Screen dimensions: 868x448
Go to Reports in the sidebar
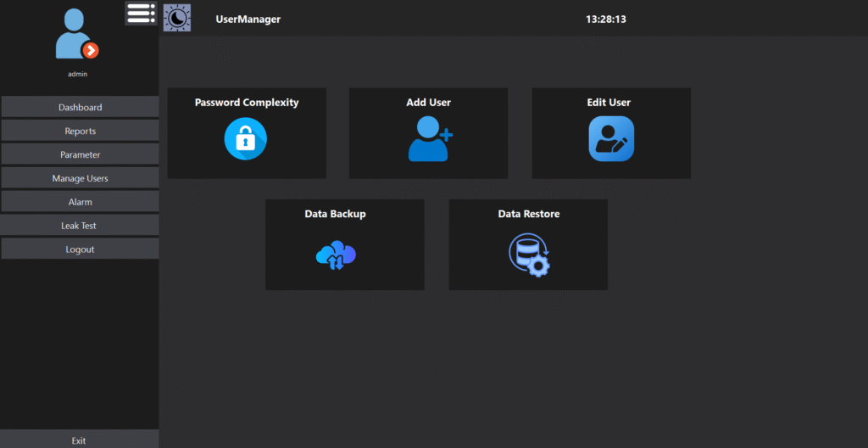[x=80, y=131]
